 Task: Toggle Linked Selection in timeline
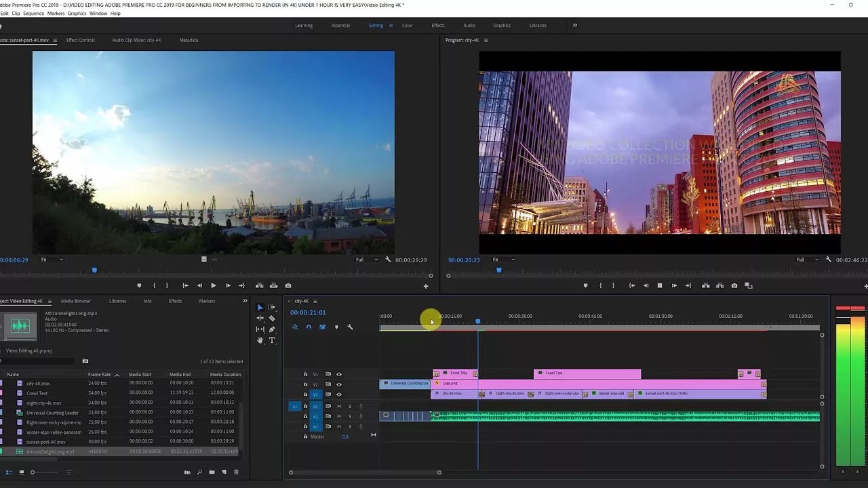point(322,327)
